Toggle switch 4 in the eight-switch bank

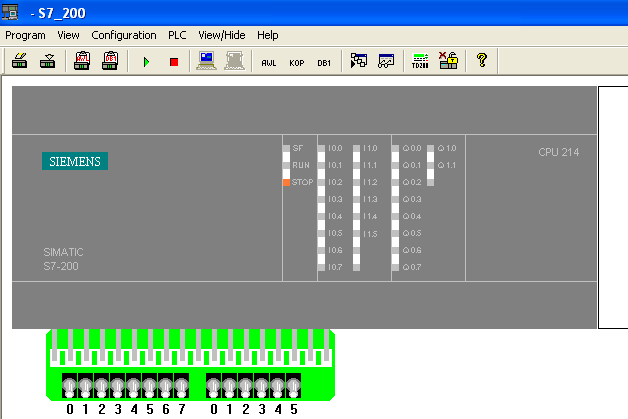coord(133,386)
